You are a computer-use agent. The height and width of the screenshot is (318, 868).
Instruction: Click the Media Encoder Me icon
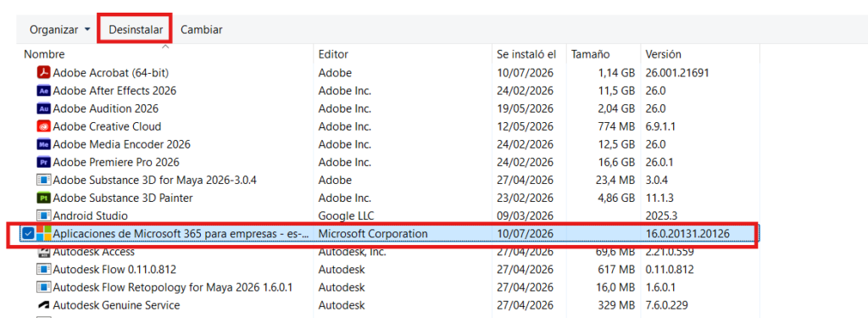[x=44, y=144]
